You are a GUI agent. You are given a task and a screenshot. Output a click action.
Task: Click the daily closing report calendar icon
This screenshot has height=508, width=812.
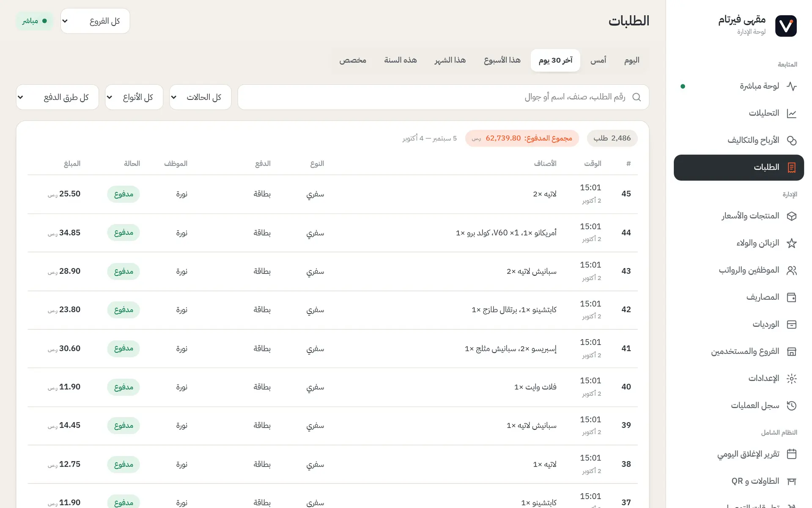pos(791,454)
